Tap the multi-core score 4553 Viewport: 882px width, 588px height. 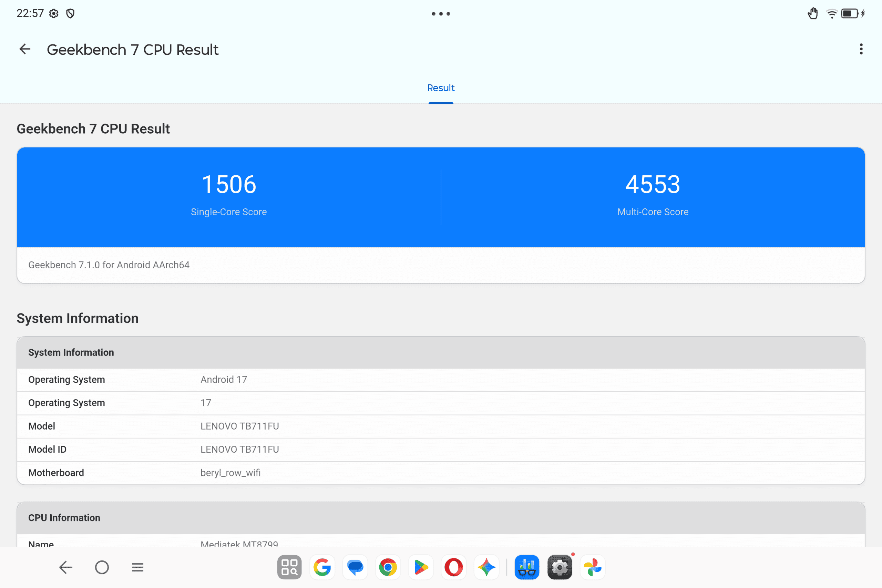(x=653, y=185)
